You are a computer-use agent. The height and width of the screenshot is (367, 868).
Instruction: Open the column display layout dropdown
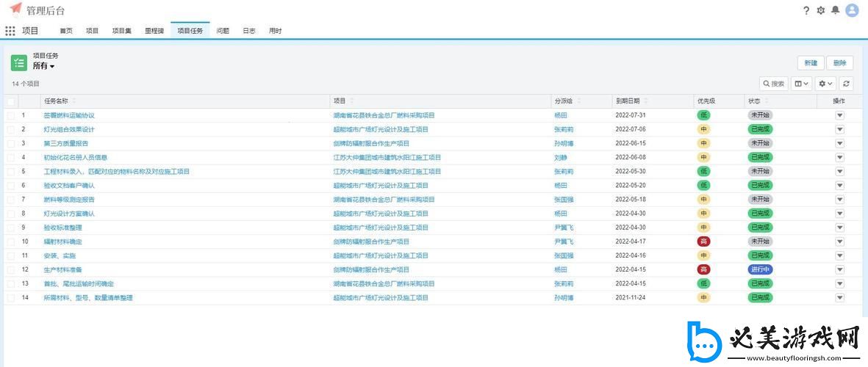click(x=802, y=84)
